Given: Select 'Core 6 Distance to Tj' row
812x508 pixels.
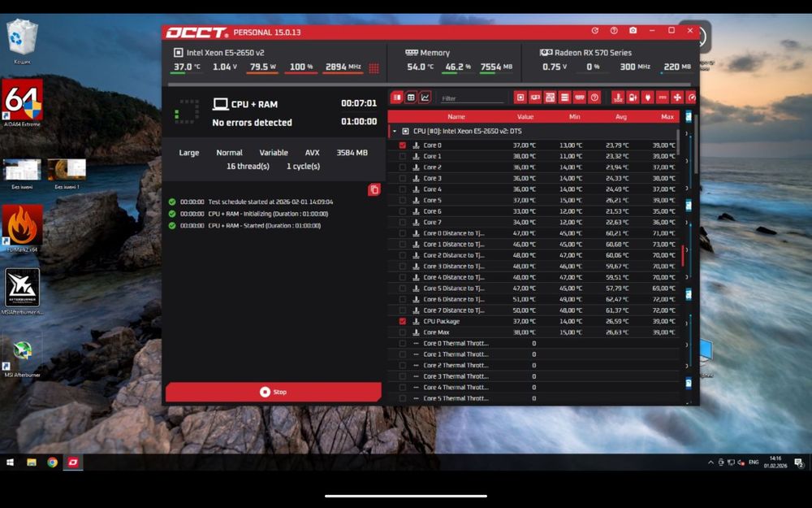Looking at the screenshot, I should click(x=533, y=299).
